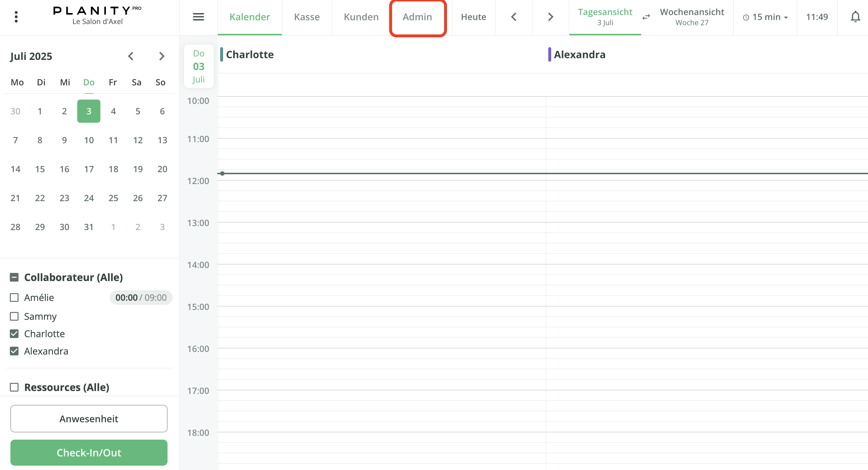868x470 pixels.
Task: Switch to Wochenansicht view
Action: tap(692, 16)
